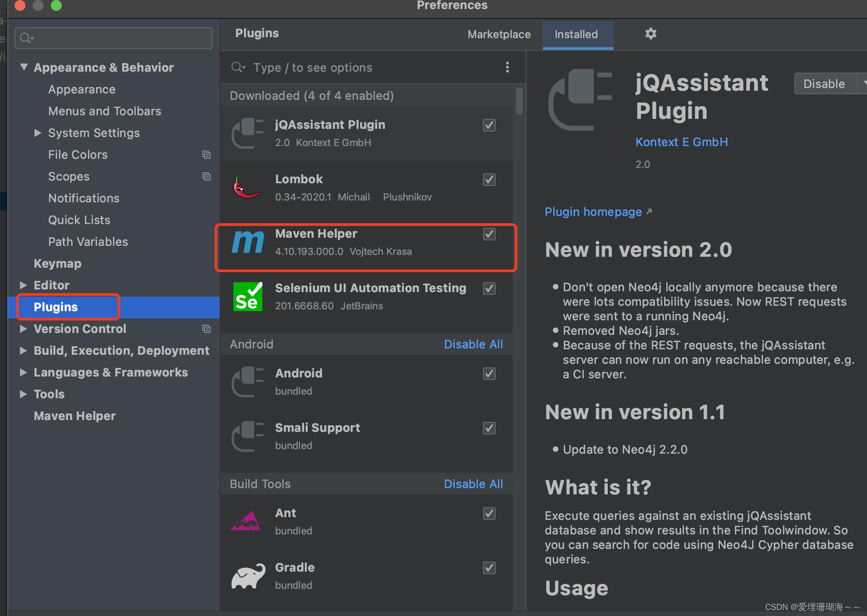Open the Kontext E GmbH vendor link

(x=681, y=142)
